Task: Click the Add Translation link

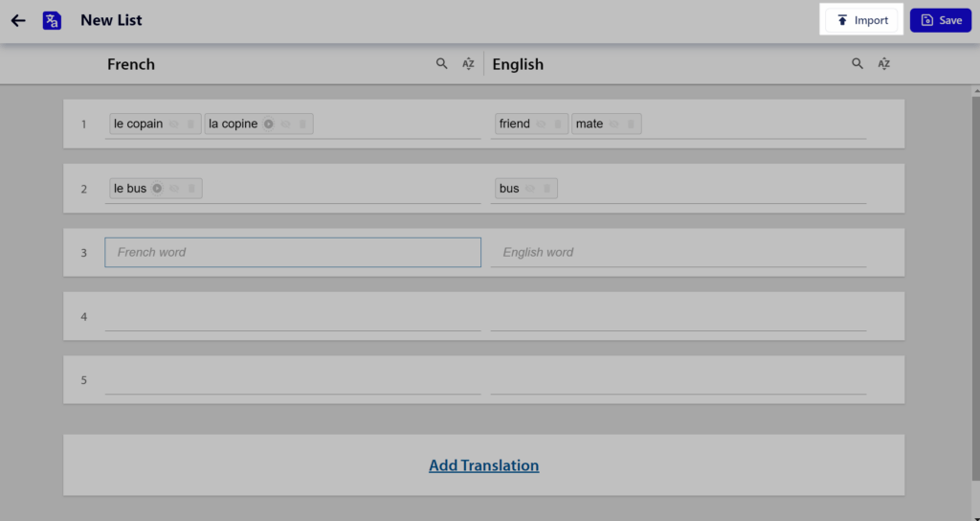Action: tap(483, 465)
